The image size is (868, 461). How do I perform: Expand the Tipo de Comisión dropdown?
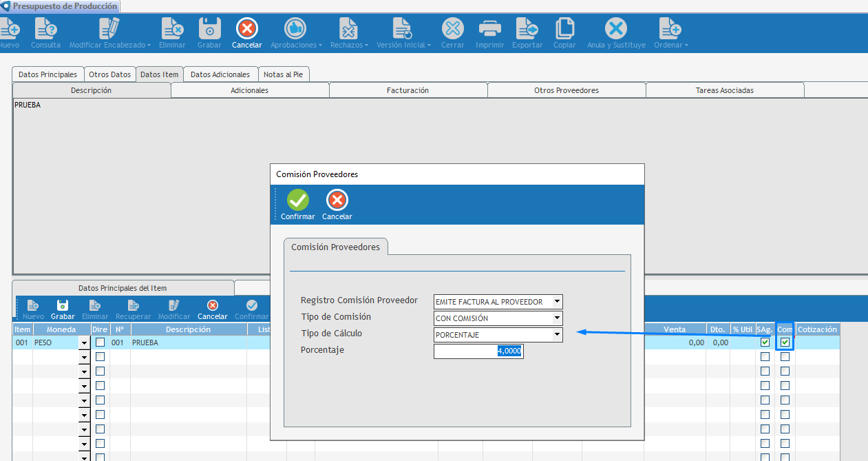coord(557,318)
